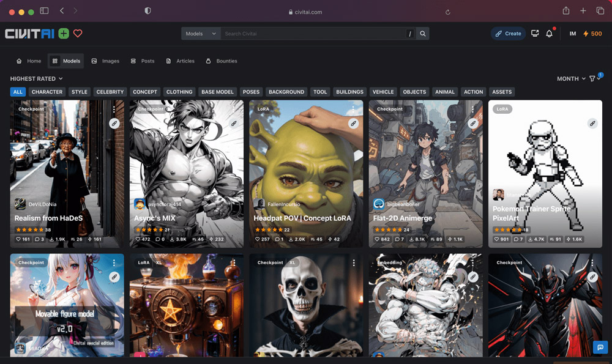Click the Create button

click(508, 34)
